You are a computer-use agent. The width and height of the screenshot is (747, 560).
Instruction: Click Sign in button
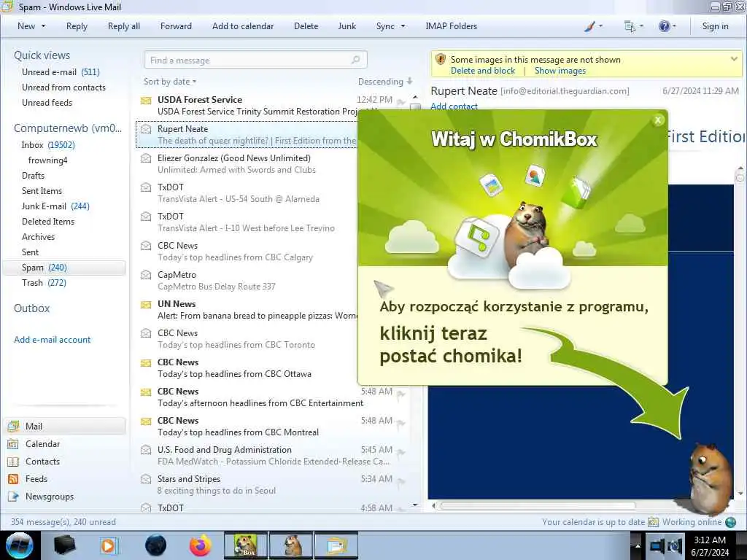[715, 26]
